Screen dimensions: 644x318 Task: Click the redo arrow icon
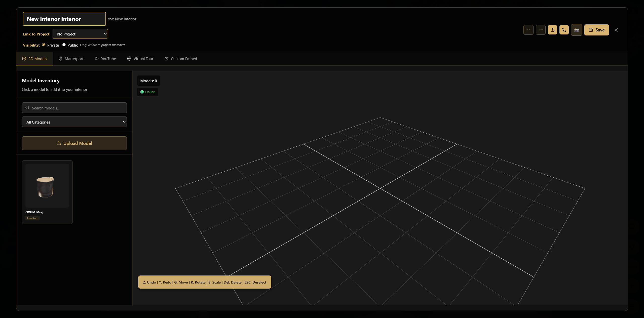540,30
